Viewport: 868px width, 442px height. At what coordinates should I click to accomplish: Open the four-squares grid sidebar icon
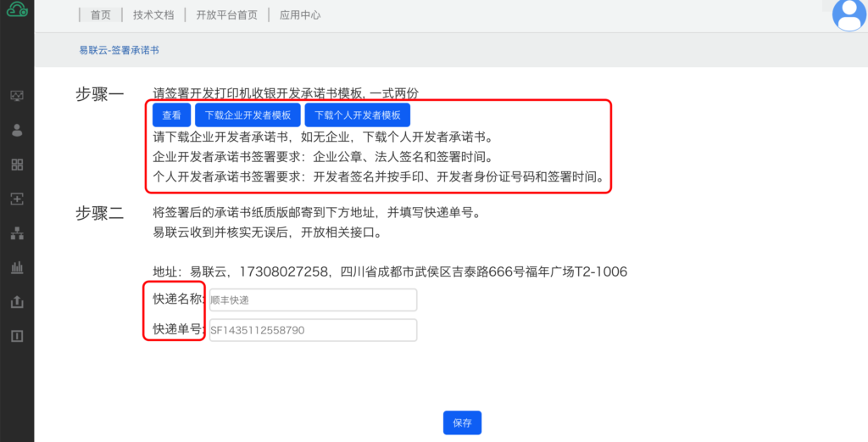17,165
